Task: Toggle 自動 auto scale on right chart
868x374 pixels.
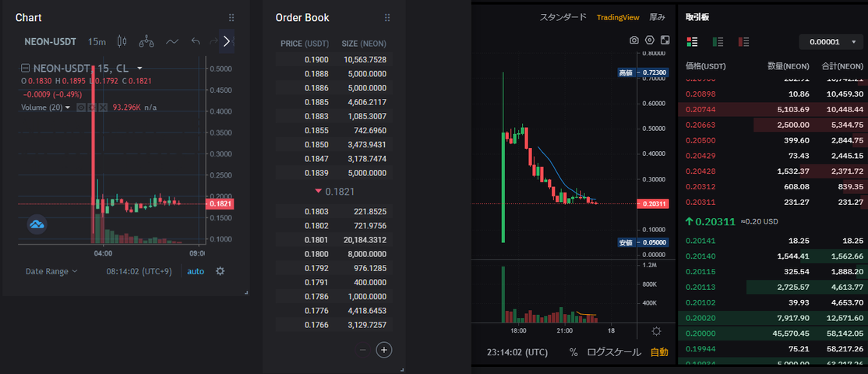Action: coord(658,352)
